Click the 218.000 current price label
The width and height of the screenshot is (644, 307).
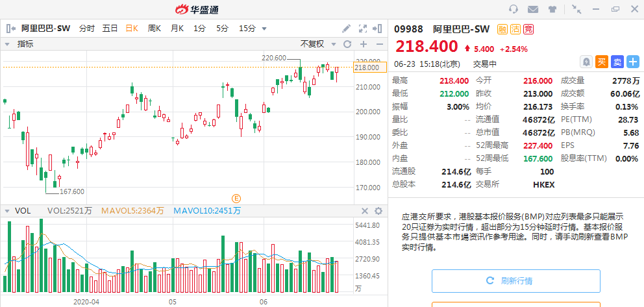369,68
